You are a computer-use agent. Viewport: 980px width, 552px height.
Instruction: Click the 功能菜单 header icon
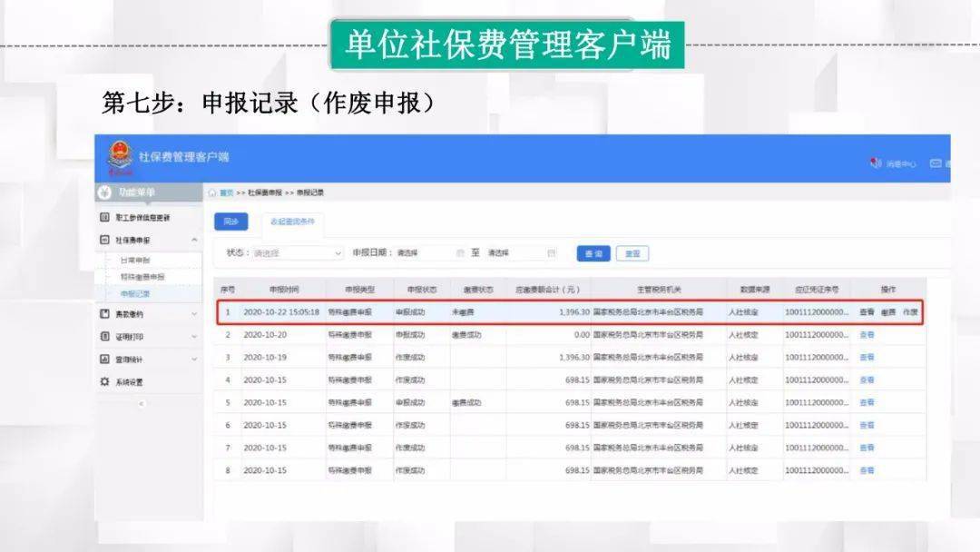(104, 192)
